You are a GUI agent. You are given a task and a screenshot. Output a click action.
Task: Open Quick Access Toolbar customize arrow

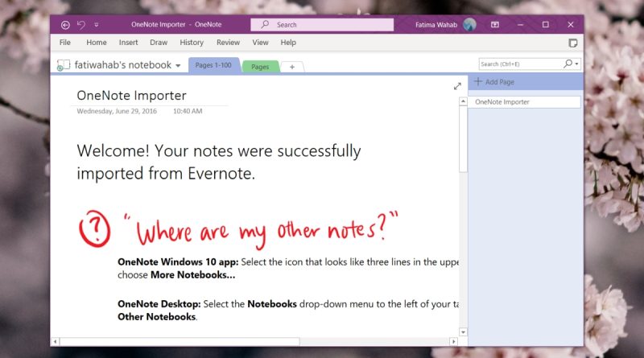tap(97, 25)
